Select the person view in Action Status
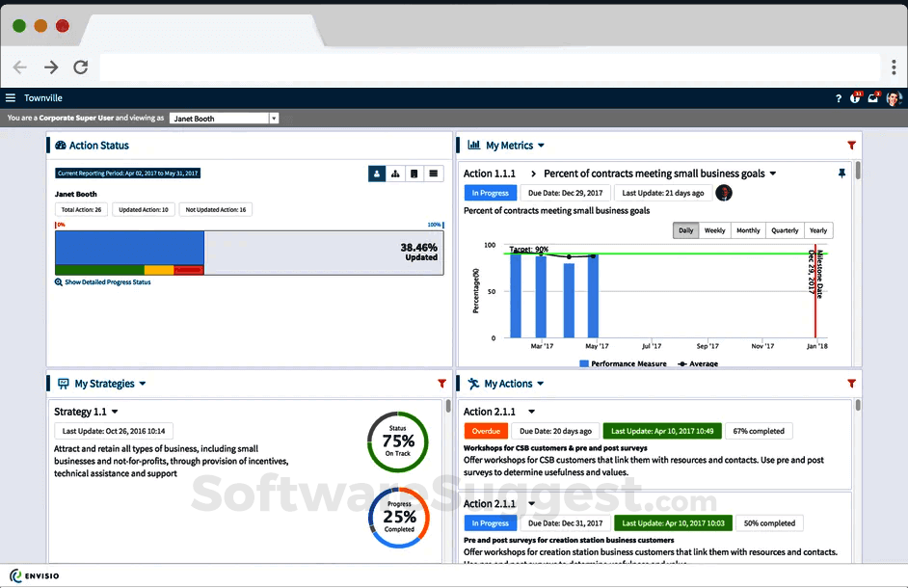This screenshot has width=908, height=588. [x=376, y=174]
